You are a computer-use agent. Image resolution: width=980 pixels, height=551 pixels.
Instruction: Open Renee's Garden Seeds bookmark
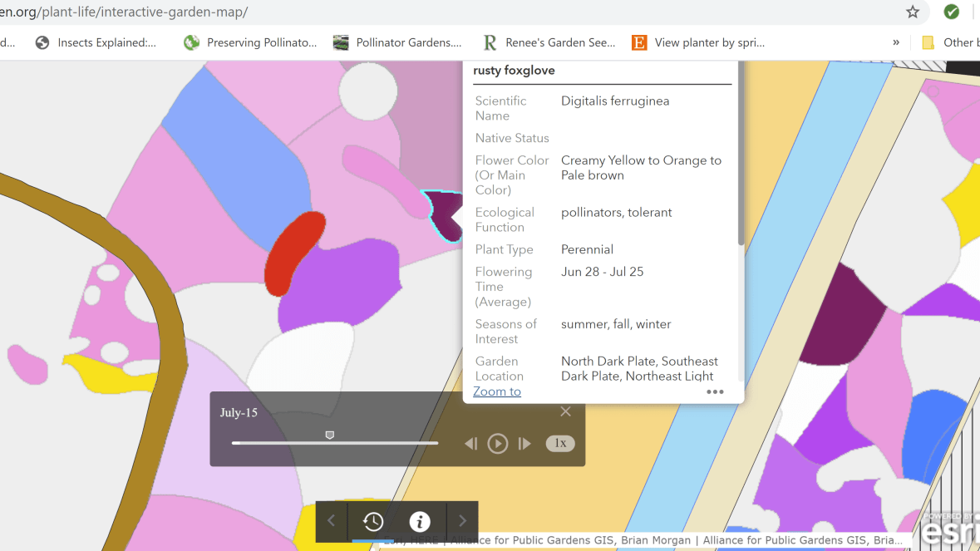coord(549,42)
